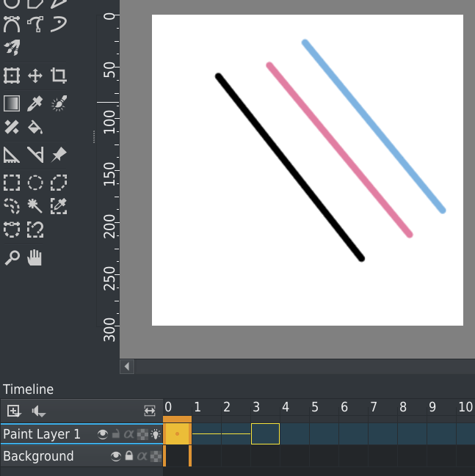This screenshot has width=475, height=476.
Task: Select the Color Sampler eyedropper tool
Action: pos(35,103)
